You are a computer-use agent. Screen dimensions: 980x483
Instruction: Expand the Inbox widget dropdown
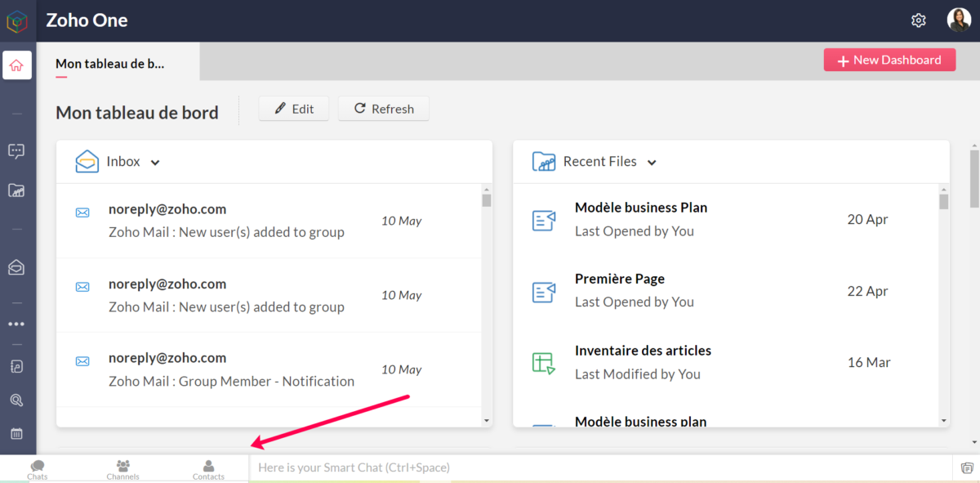pyautogui.click(x=155, y=163)
